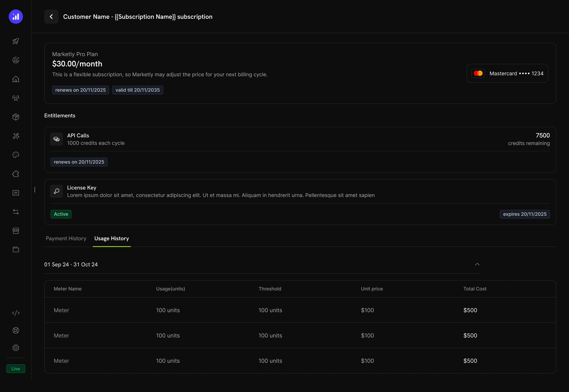Click the back arrow next to subscription title
The width and height of the screenshot is (569, 392).
coord(51,16)
